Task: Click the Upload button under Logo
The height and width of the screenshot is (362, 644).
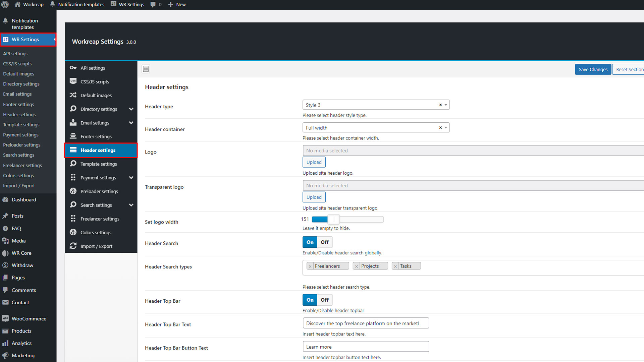Action: (x=314, y=162)
